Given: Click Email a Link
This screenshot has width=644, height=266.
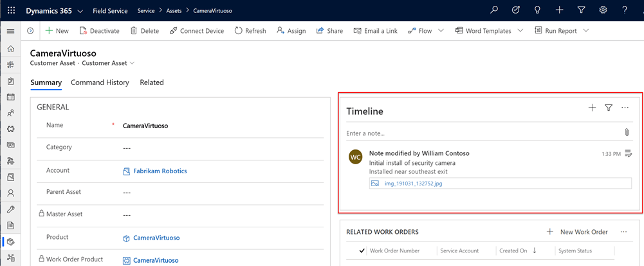Looking at the screenshot, I should click(x=375, y=31).
